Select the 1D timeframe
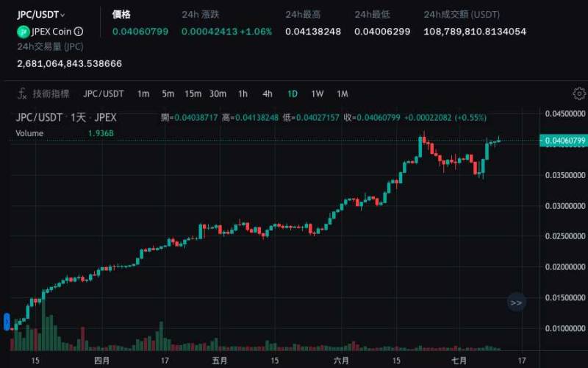This screenshot has height=368, width=588. pyautogui.click(x=293, y=94)
